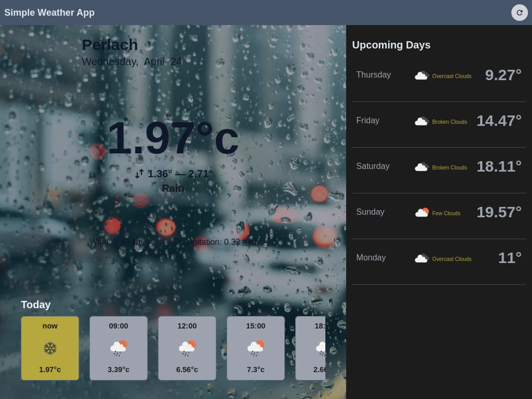Click the Sunday day label
This screenshot has height=399, width=532.
click(x=370, y=212)
